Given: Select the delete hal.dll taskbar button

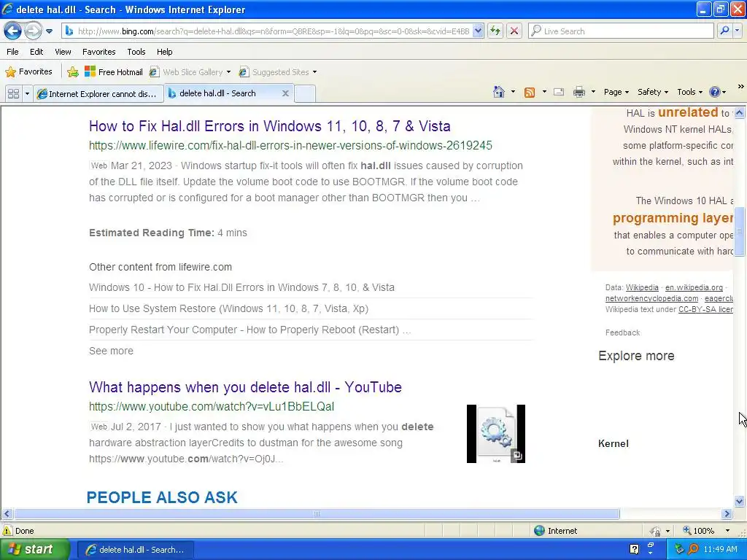Looking at the screenshot, I should point(135,550).
